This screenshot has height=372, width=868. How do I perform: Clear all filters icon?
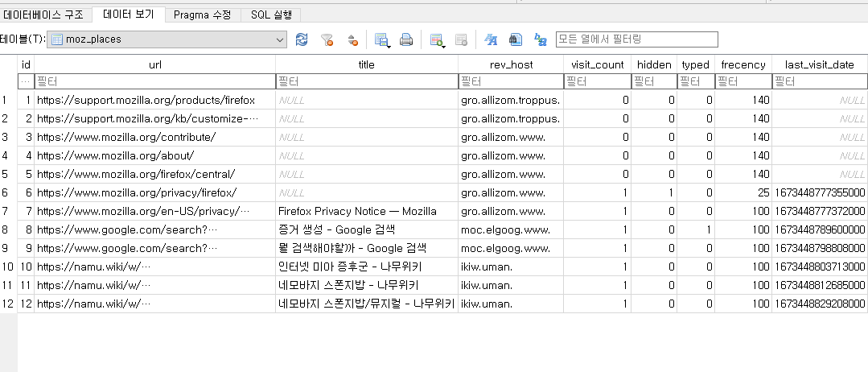click(x=327, y=39)
